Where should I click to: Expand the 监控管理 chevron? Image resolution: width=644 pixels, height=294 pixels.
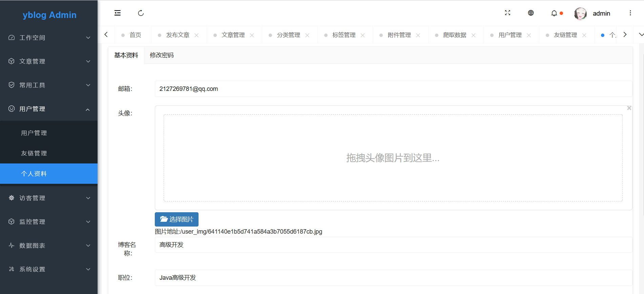pos(88,222)
